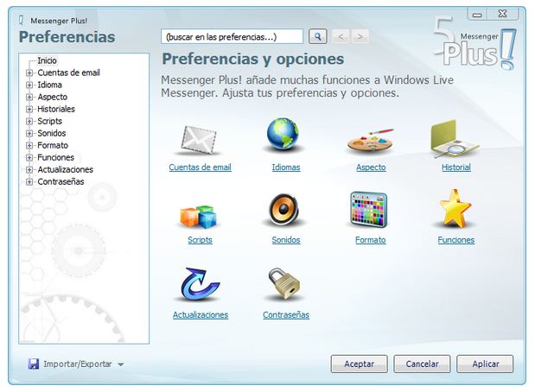
Task: Open the envelope icon for Cuentas de email
Action: 200,140
